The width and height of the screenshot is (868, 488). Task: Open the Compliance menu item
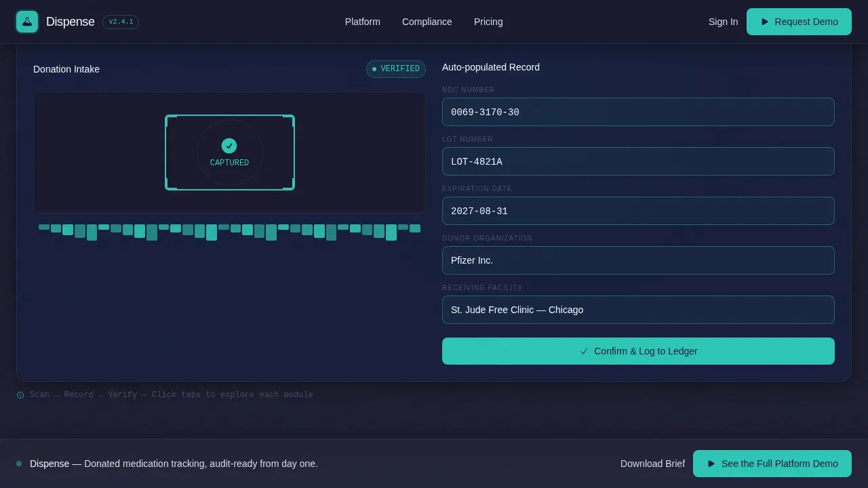click(x=427, y=22)
